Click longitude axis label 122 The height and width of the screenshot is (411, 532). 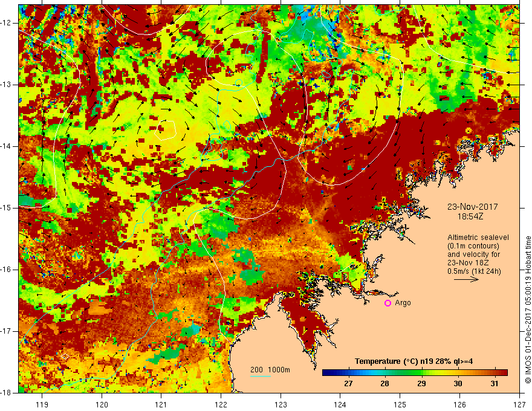221,404
